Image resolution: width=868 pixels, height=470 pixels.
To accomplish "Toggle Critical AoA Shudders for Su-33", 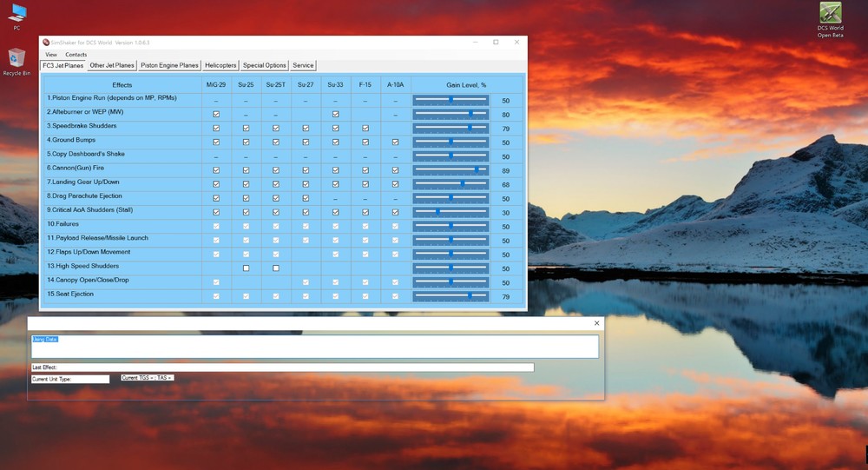I will click(x=335, y=212).
